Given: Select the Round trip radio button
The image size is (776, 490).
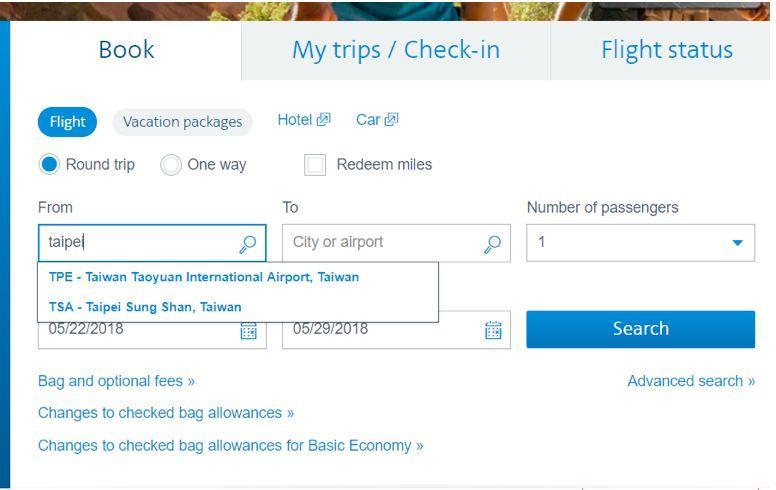Looking at the screenshot, I should click(49, 164).
